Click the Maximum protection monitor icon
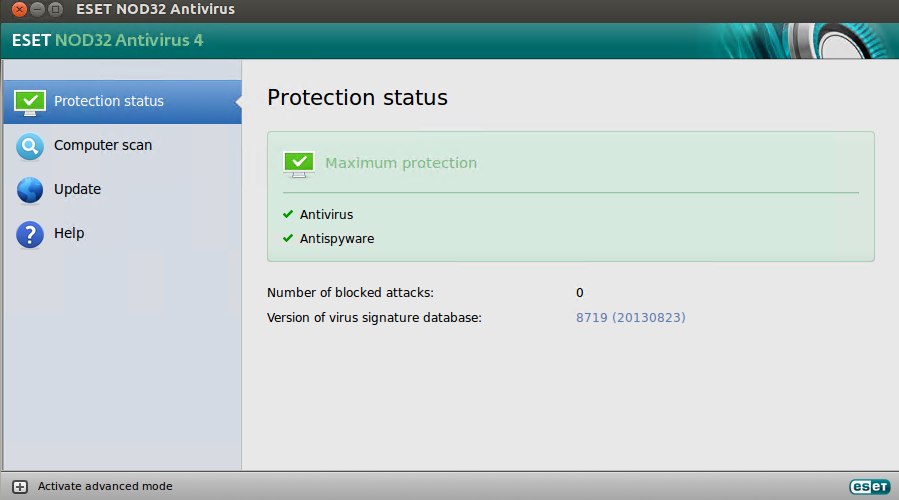Viewport: 899px width, 500px height. click(299, 164)
